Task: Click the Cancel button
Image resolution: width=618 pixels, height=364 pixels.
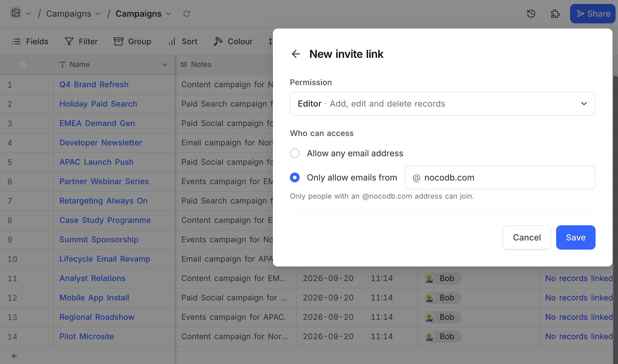Action: coord(527,237)
